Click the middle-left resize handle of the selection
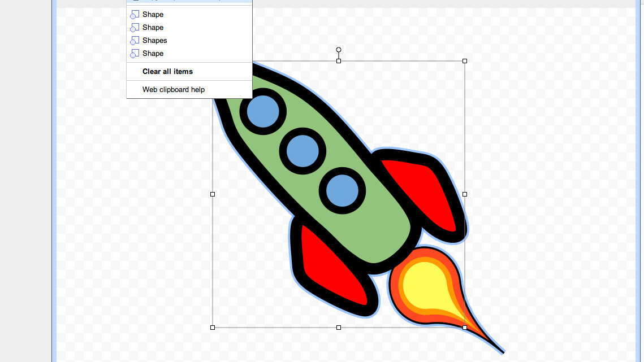The image size is (644, 362). [x=213, y=194]
